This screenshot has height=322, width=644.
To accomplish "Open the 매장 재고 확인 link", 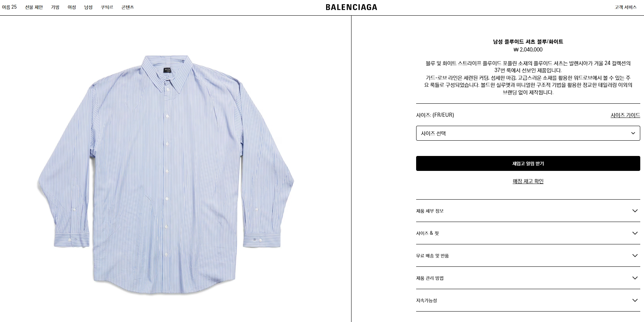I will click(x=528, y=181).
